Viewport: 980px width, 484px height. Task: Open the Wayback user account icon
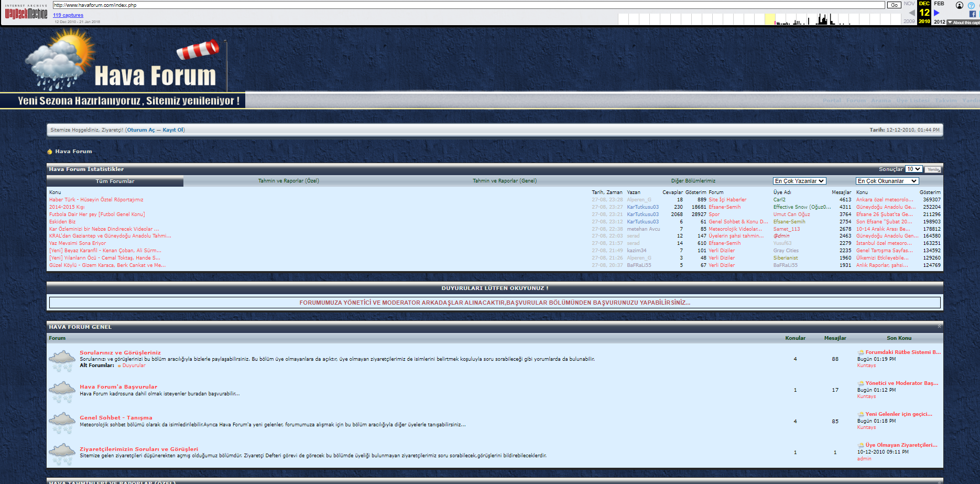960,5
